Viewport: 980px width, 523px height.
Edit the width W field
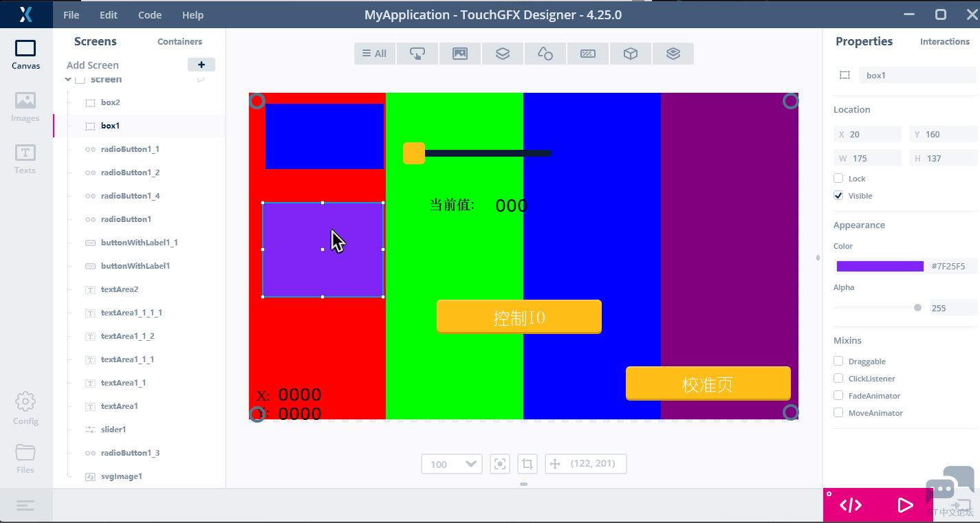[x=868, y=158]
